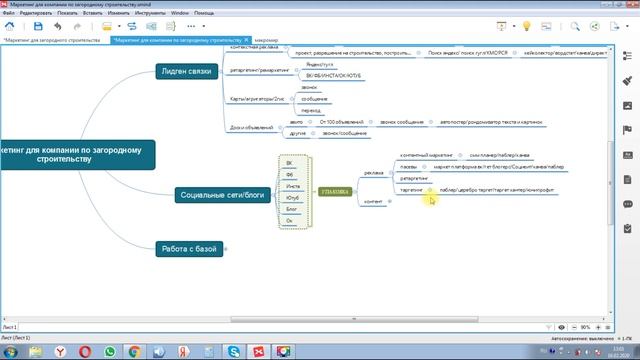This screenshot has width=640, height=360.
Task: Select the central topic about загородному строительству
Action: click(x=77, y=155)
